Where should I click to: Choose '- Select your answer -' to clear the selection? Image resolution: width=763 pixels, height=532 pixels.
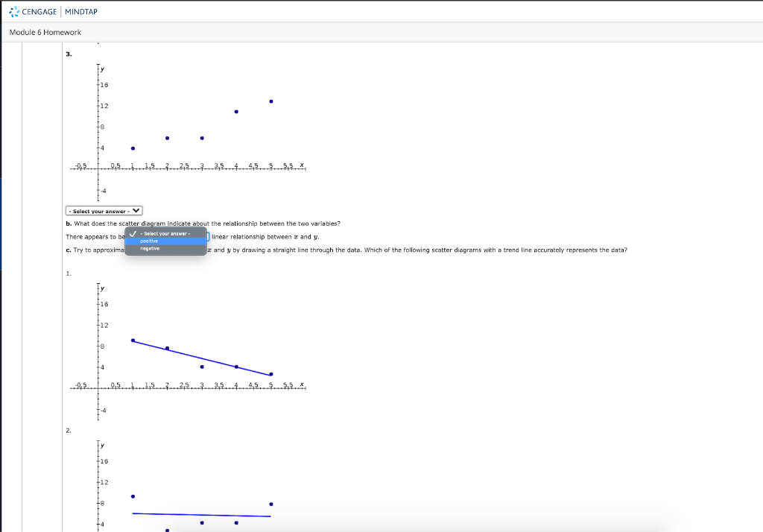point(165,233)
